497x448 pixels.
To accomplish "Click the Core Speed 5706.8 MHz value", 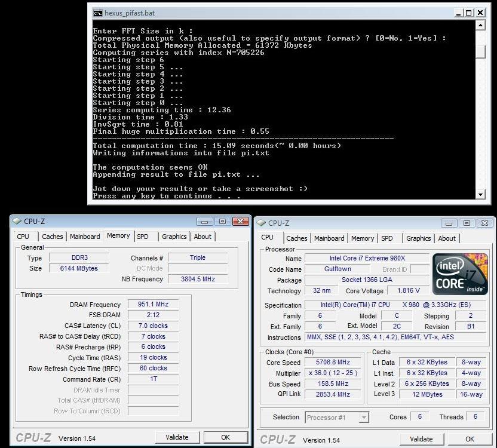I will (x=333, y=362).
